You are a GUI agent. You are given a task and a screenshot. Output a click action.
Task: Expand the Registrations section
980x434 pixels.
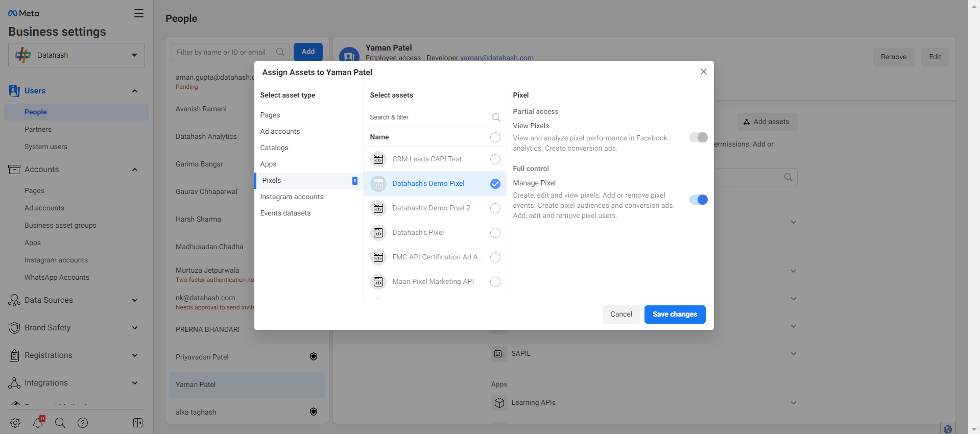pos(135,355)
